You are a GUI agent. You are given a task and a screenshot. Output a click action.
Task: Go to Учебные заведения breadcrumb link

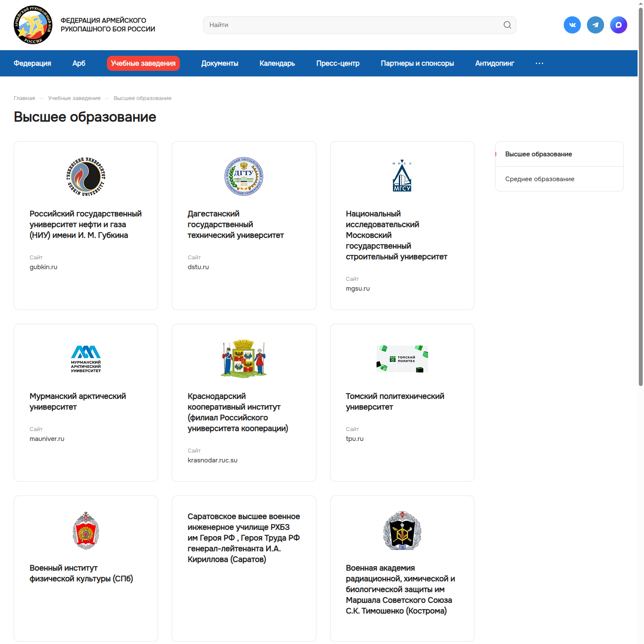[74, 98]
